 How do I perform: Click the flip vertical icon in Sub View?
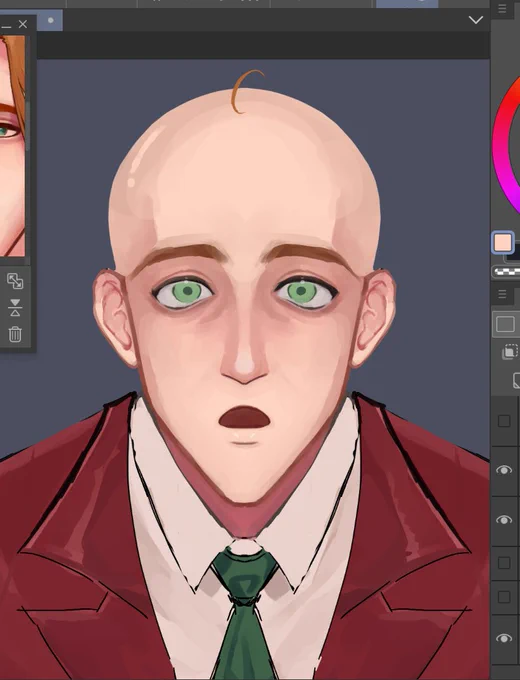click(15, 307)
